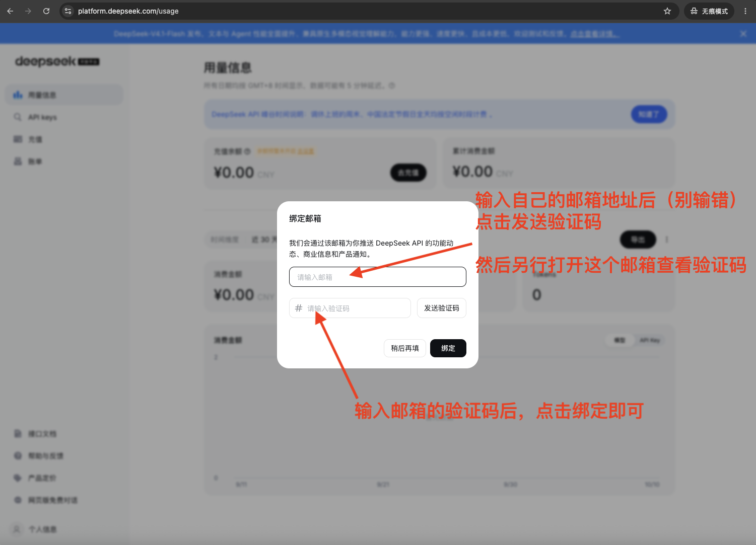The width and height of the screenshot is (756, 545).
Task: Click the info icon next to 充值余额
Action: click(x=247, y=151)
